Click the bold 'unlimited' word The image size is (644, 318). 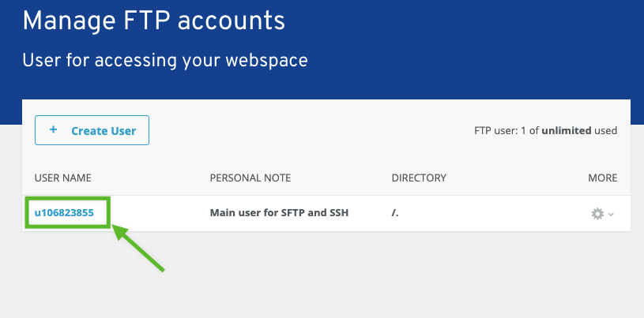(566, 131)
